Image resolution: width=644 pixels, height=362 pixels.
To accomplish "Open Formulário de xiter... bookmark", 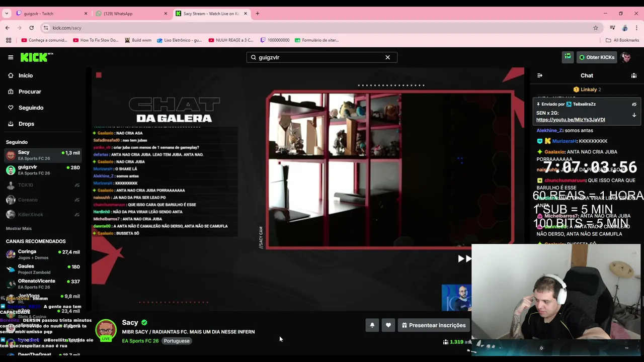I will pos(317,40).
